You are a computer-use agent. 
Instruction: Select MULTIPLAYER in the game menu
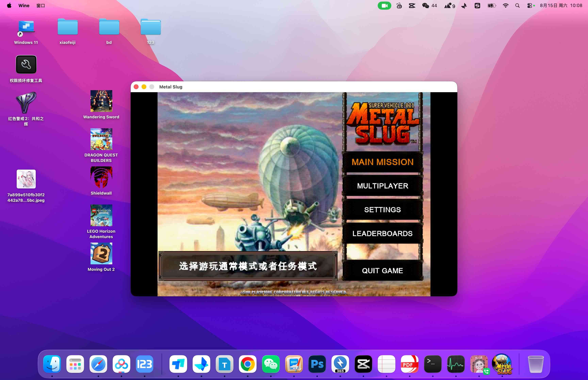[382, 186]
